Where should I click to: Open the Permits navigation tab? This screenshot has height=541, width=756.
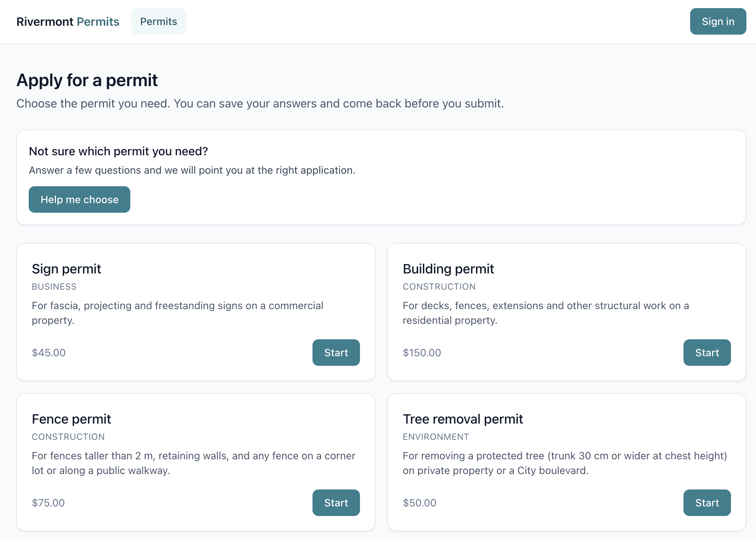159,21
